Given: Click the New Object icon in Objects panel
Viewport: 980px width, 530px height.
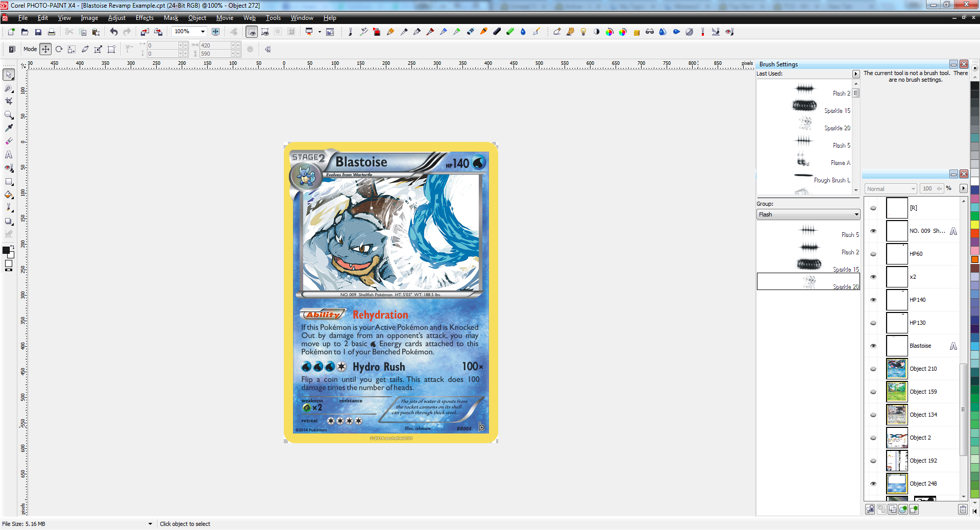Looking at the screenshot, I should [914, 509].
